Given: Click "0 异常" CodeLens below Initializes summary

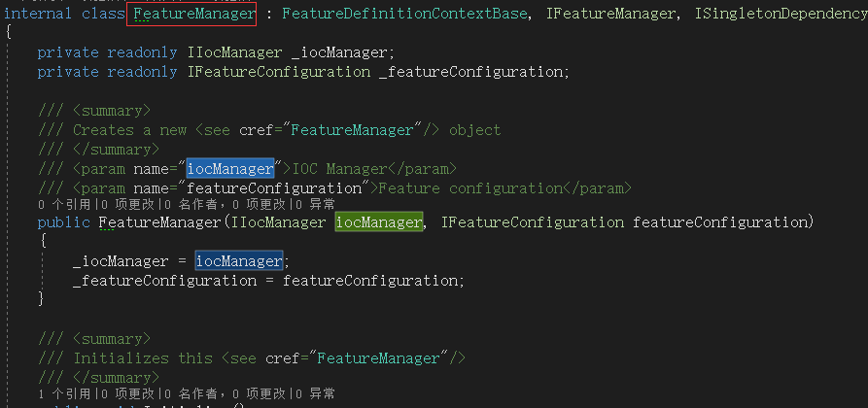Looking at the screenshot, I should [315, 394].
